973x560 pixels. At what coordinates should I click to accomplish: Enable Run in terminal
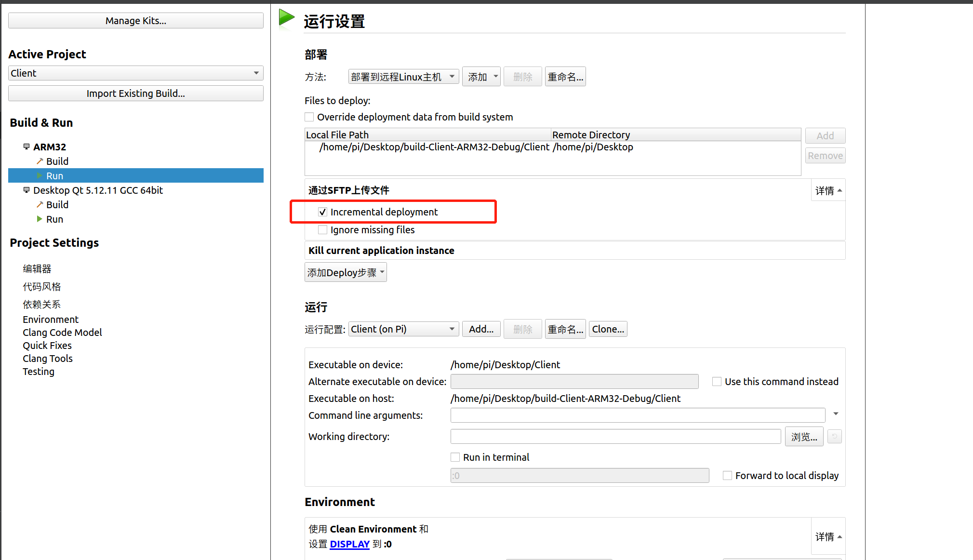[x=455, y=457]
